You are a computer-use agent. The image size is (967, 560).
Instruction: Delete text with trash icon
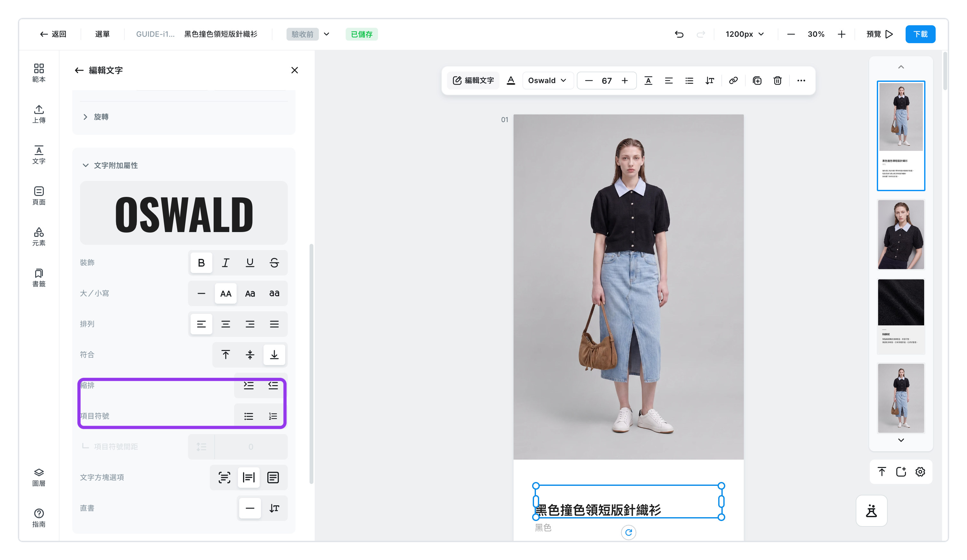click(777, 81)
